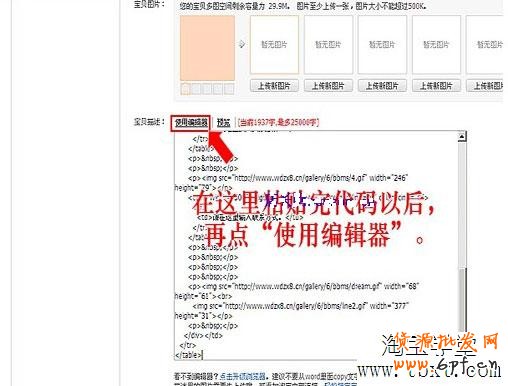
Task: Switch to 使用编辑器 editor mode
Action: [191, 123]
